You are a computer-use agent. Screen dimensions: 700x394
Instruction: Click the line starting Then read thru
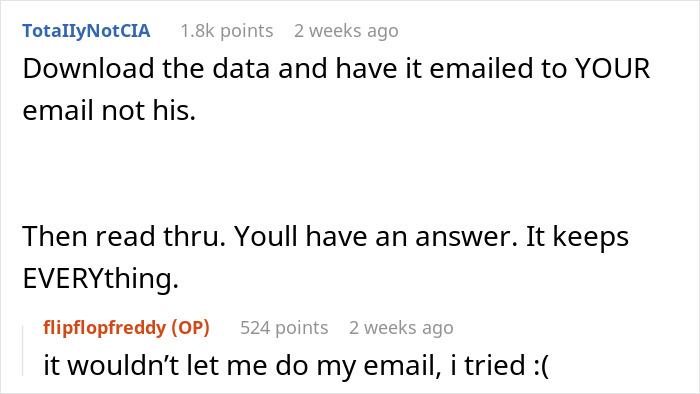[325, 236]
